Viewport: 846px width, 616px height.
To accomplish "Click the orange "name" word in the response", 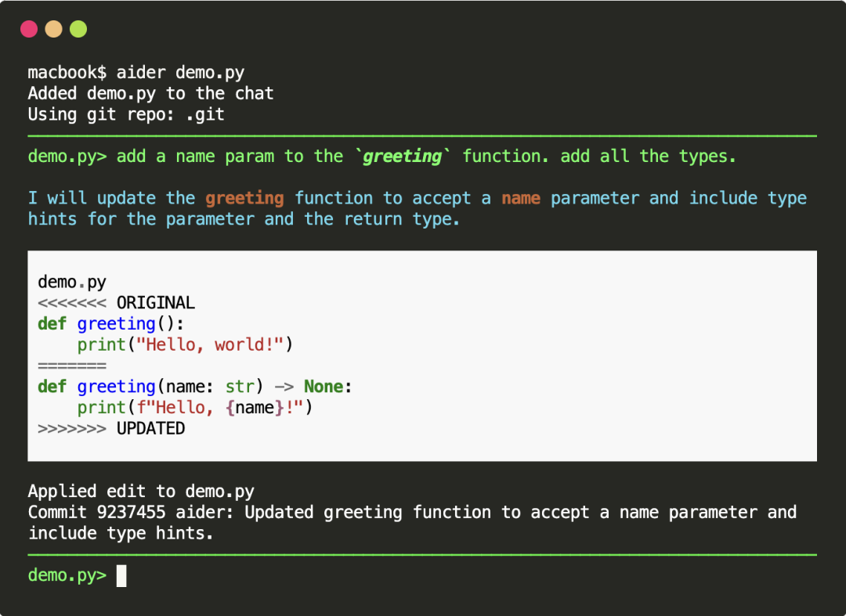I will pyautogui.click(x=521, y=199).
